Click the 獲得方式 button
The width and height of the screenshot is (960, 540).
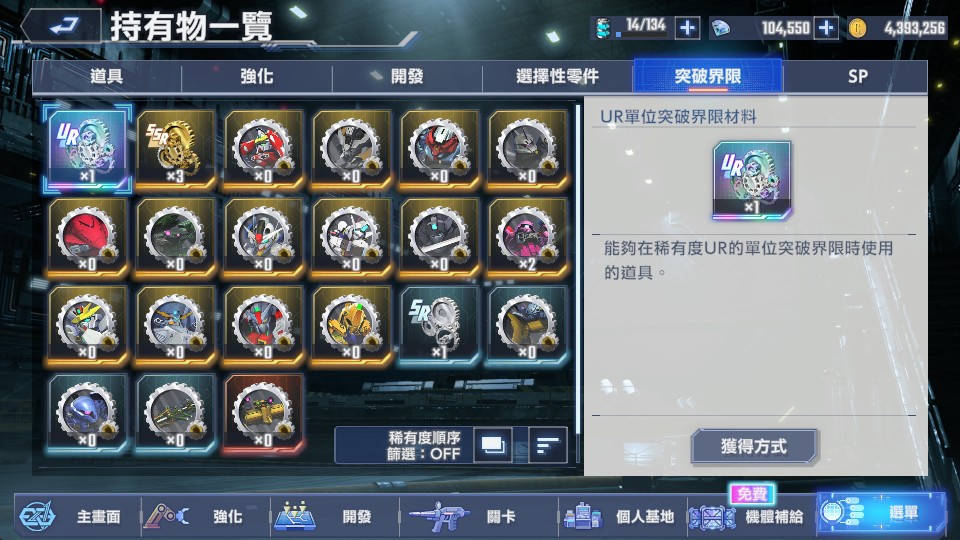coord(754,446)
